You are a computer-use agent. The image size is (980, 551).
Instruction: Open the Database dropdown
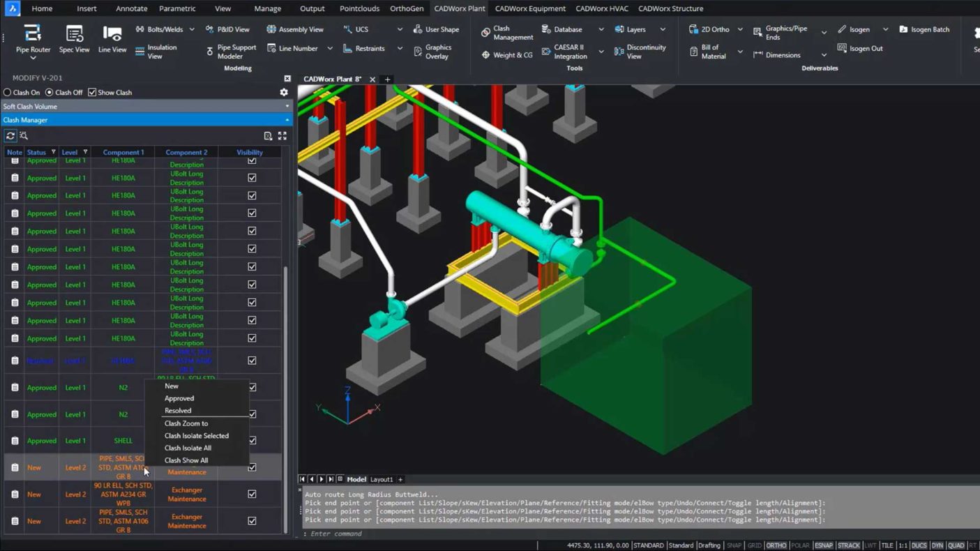601,29
